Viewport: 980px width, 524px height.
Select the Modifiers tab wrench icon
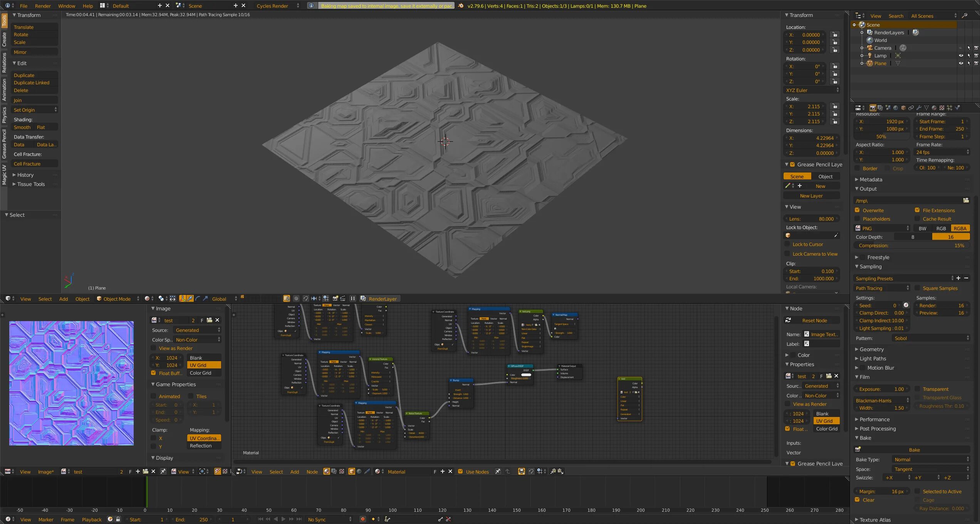(x=919, y=107)
